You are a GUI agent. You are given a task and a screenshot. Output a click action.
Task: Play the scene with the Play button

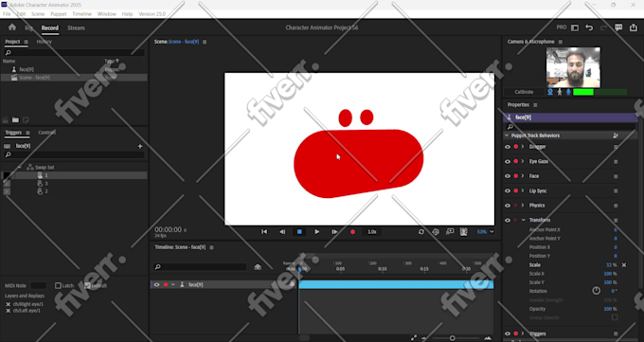point(316,232)
